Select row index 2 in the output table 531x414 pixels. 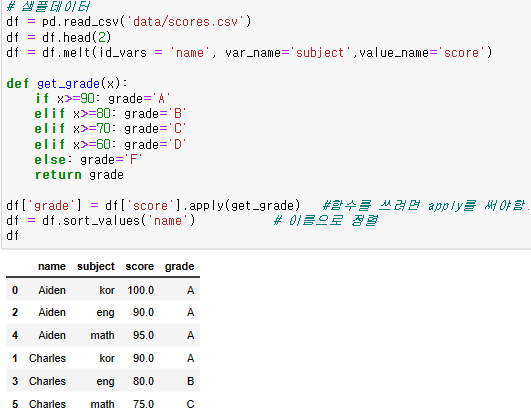[15, 312]
